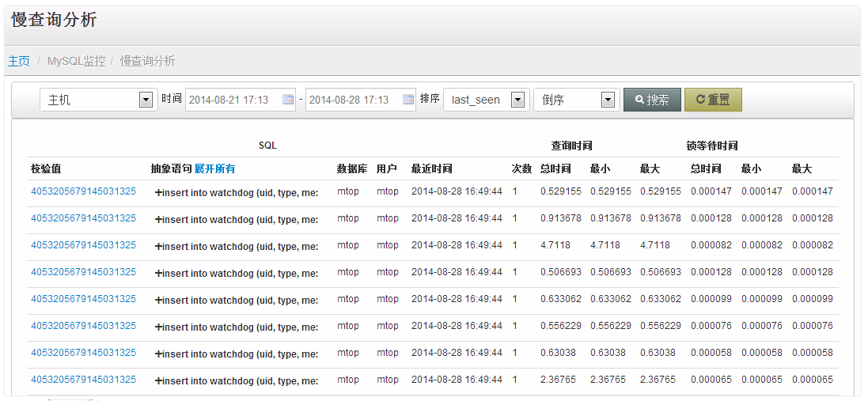Viewport: 868px width, 401px height.
Task: Open the last_seen sort field dropdown
Action: pyautogui.click(x=487, y=100)
